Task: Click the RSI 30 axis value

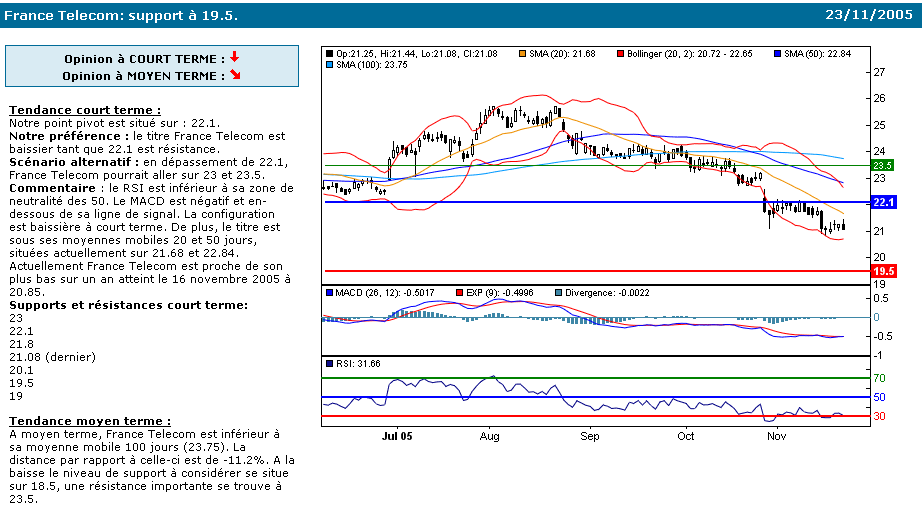Action: pos(879,416)
